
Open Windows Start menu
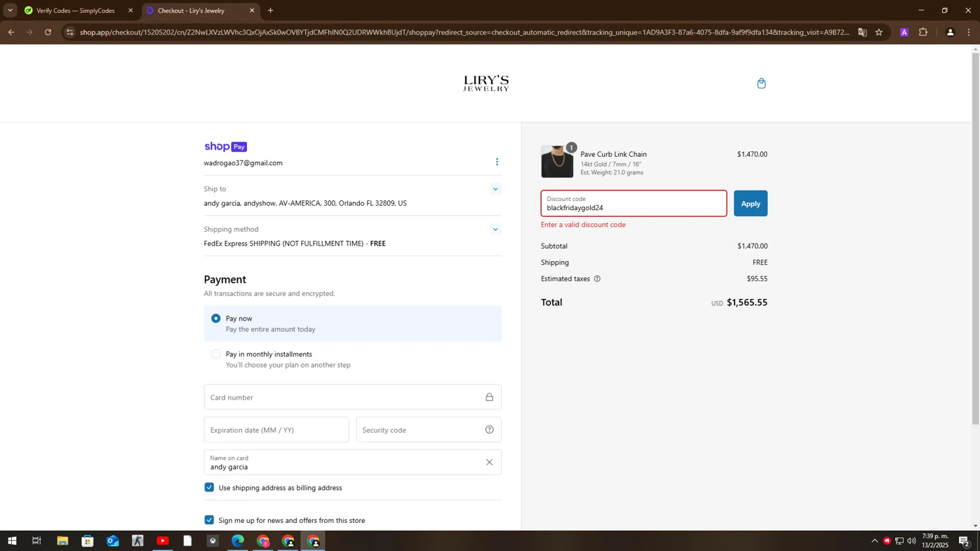pyautogui.click(x=12, y=541)
